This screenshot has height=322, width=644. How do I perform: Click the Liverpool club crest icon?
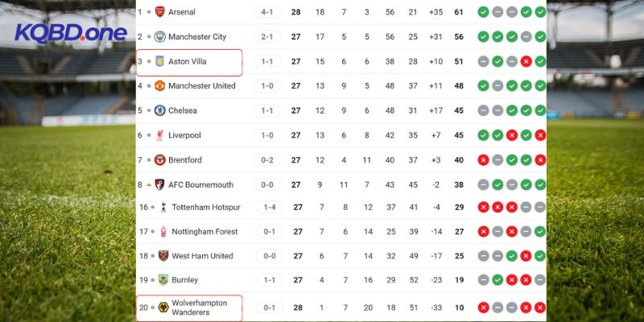coord(159,135)
